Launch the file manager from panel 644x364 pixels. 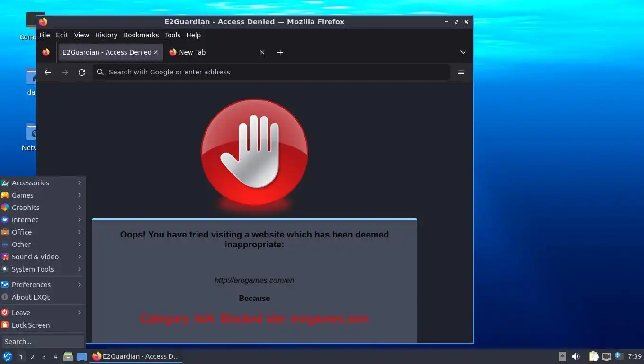(68, 356)
